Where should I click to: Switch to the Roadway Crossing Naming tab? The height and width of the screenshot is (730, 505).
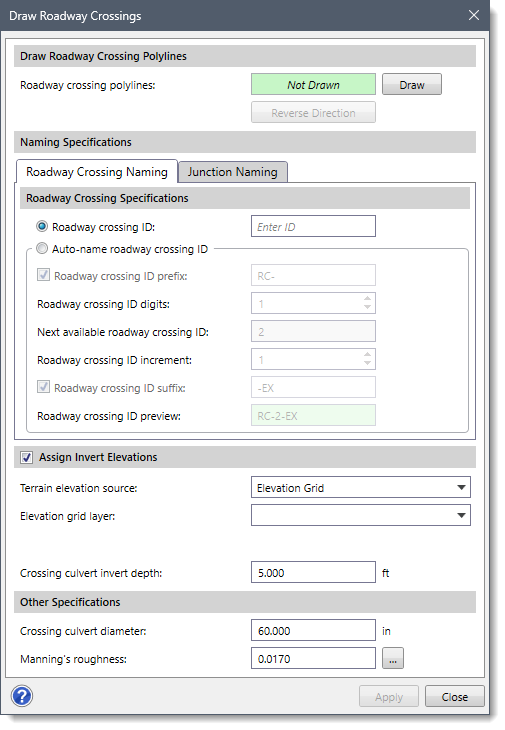[x=97, y=172]
